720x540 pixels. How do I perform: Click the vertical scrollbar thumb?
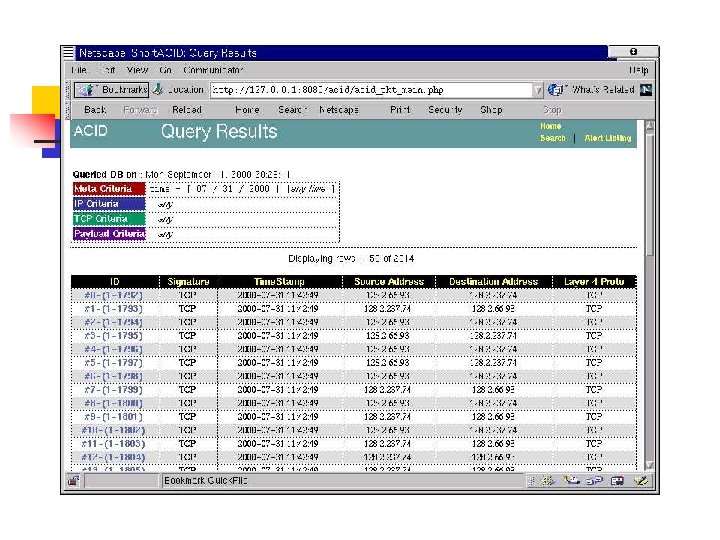coord(649,194)
